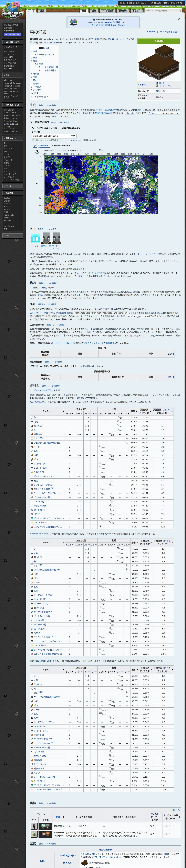Click the structure block icon beside ストラクチャーブロック
Viewport: 186px width, 868px height.
tap(49, 343)
